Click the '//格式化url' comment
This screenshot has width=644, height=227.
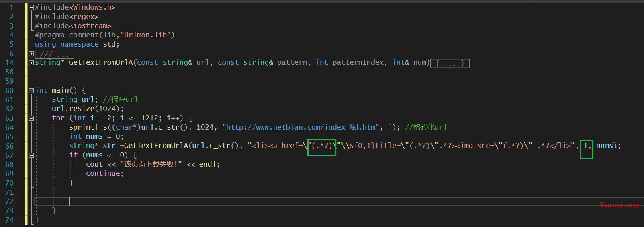(426, 127)
